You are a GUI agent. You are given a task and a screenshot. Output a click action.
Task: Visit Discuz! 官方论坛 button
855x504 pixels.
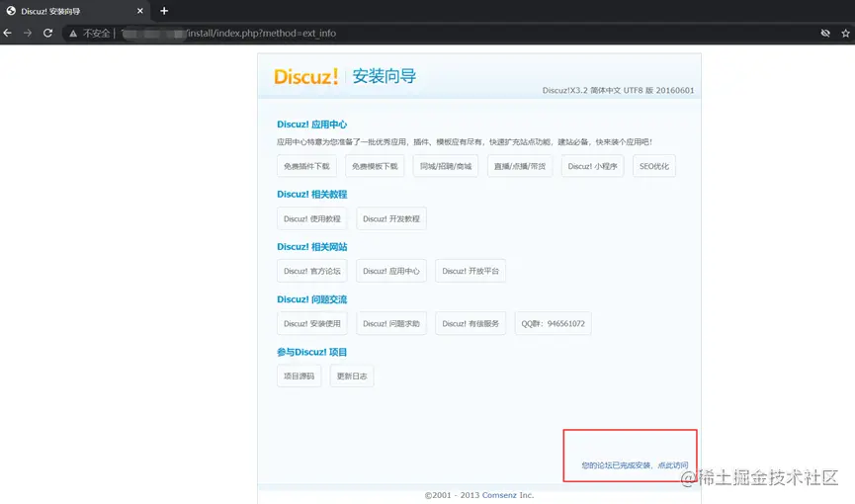coord(312,271)
